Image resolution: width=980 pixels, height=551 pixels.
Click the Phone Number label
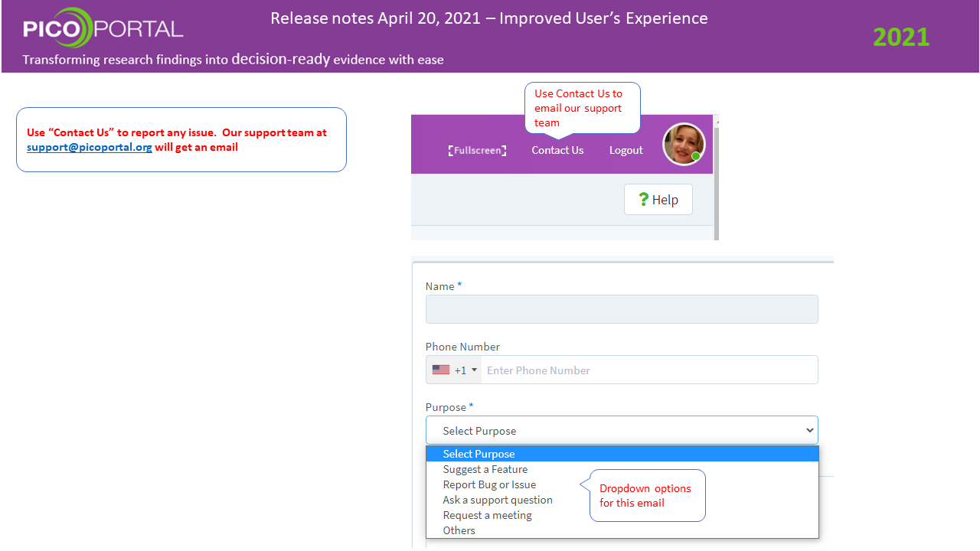click(462, 347)
